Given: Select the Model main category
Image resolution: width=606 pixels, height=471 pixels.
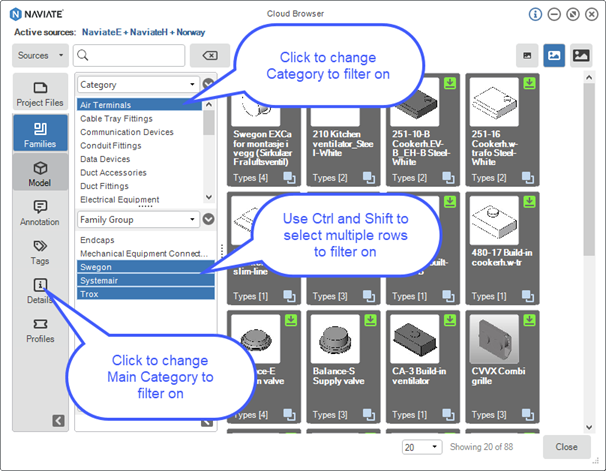Looking at the screenshot, I should (40, 173).
